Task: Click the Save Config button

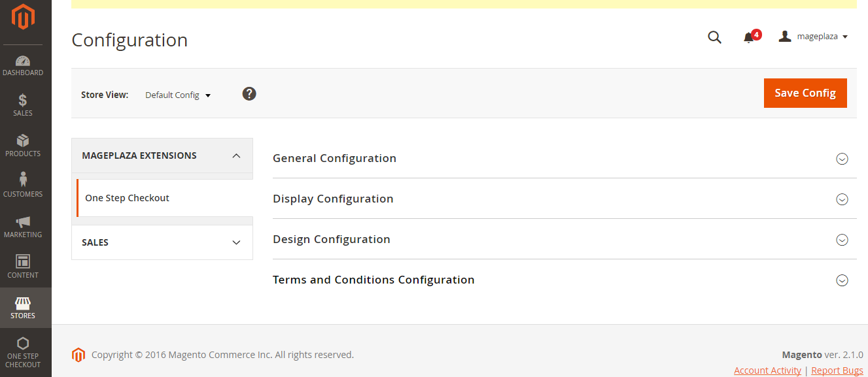Action: click(805, 93)
